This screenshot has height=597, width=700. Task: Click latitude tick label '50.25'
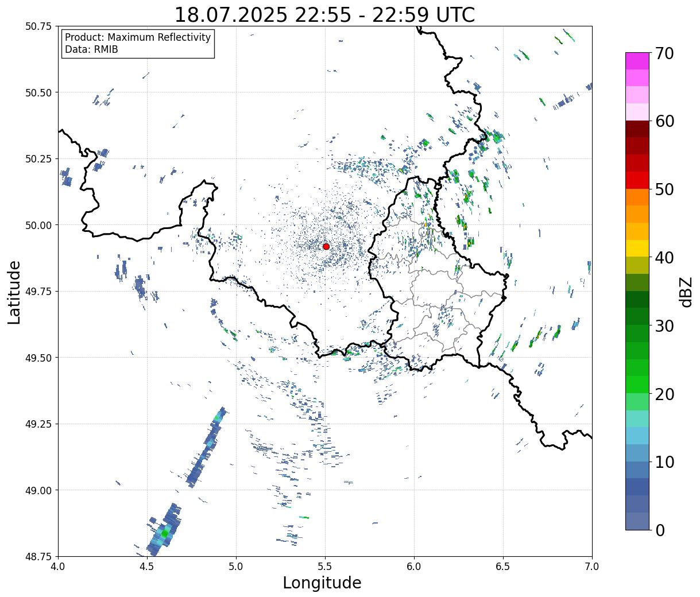(38, 159)
